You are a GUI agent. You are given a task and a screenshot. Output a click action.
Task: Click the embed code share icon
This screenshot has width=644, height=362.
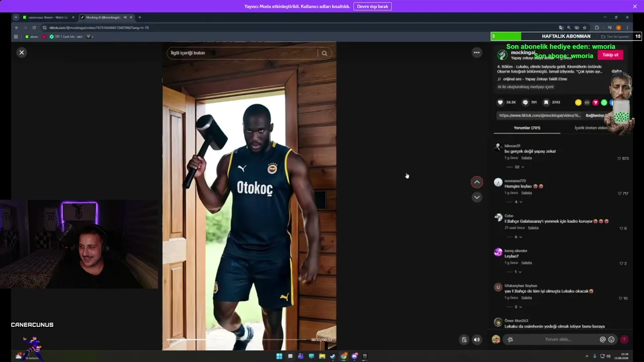pos(587,103)
